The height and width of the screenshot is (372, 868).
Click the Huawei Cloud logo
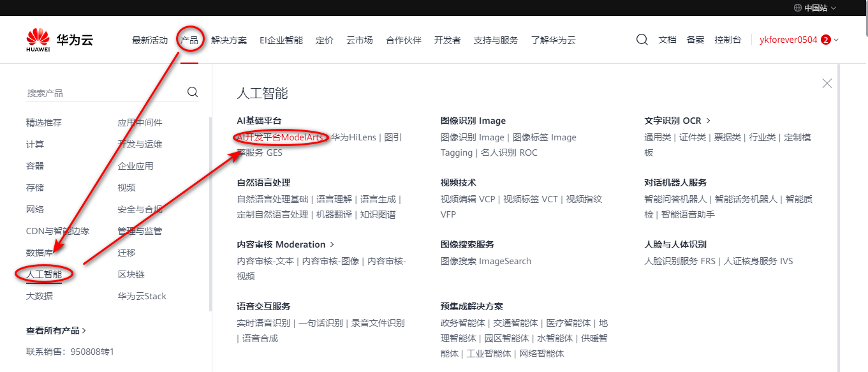[59, 40]
